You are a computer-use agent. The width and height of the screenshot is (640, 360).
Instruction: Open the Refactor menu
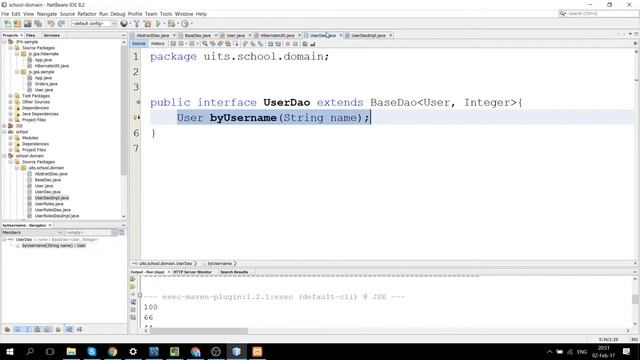coord(87,14)
